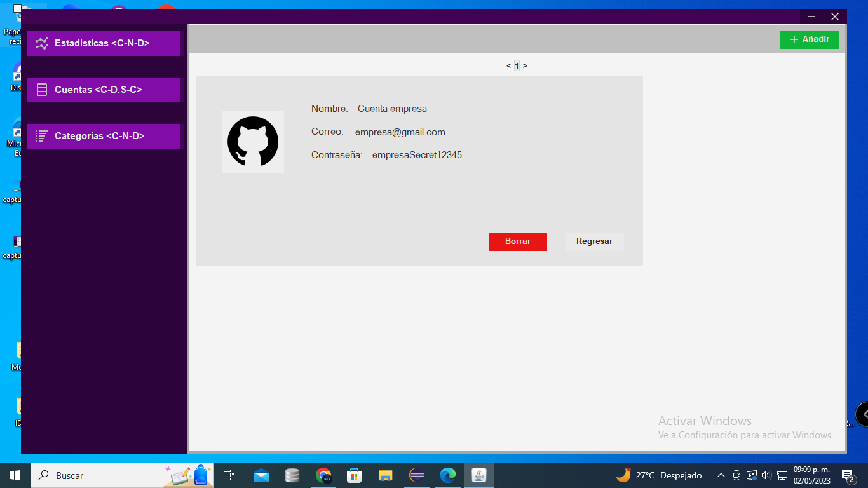
Task: Click the network icon in system tray
Action: pos(782,475)
